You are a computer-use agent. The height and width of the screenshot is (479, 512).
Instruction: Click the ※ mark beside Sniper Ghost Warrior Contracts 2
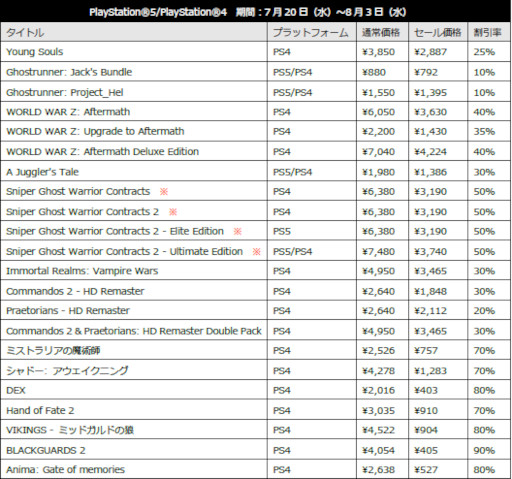(173, 212)
